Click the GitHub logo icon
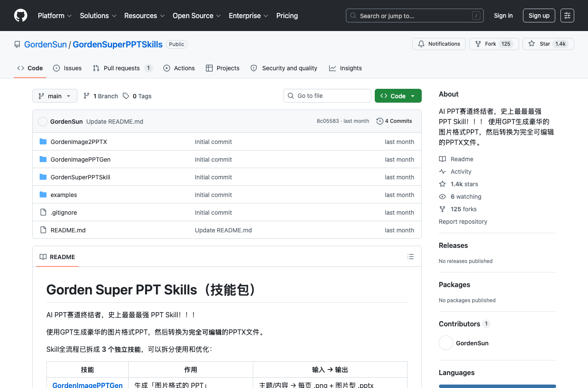This screenshot has height=388, width=588. point(21,16)
